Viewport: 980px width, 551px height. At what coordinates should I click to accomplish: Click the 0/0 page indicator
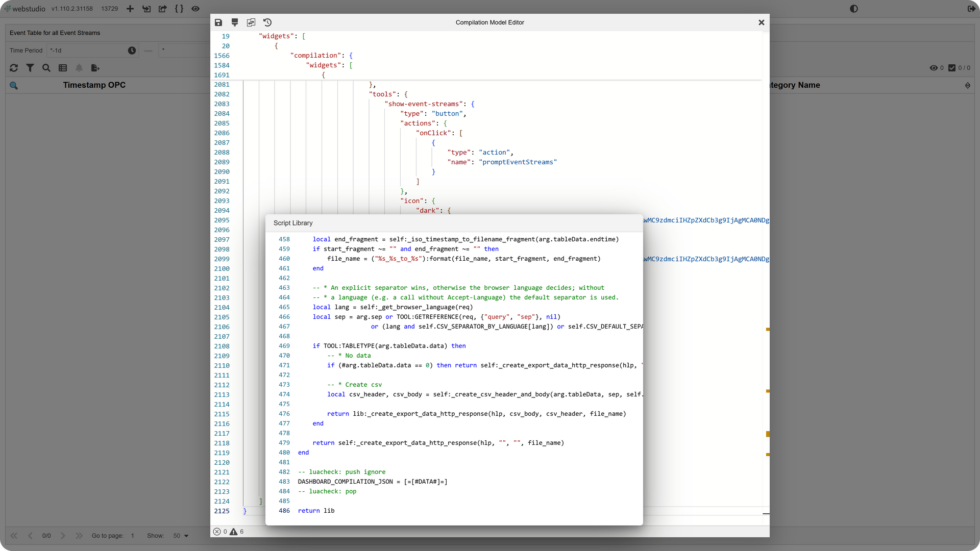(x=46, y=536)
